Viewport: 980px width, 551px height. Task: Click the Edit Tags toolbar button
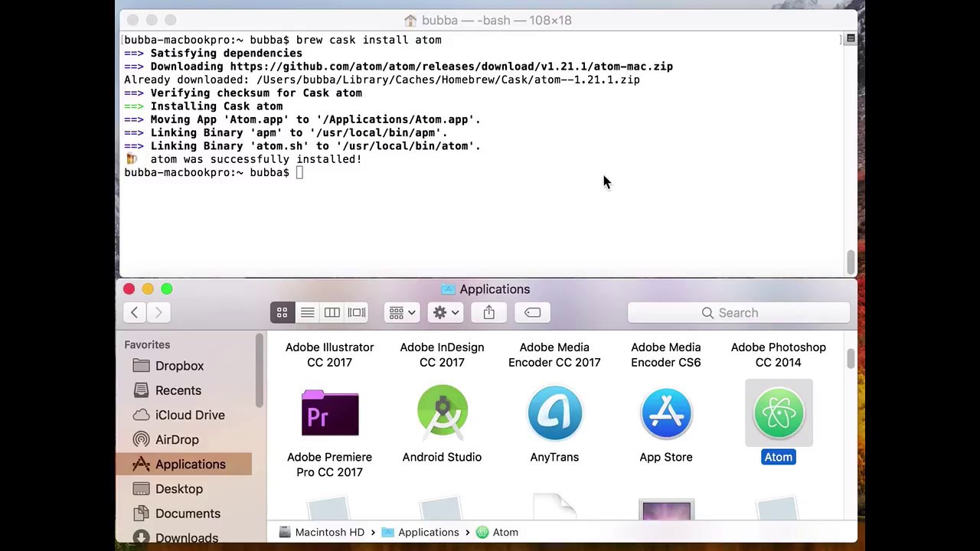point(532,312)
